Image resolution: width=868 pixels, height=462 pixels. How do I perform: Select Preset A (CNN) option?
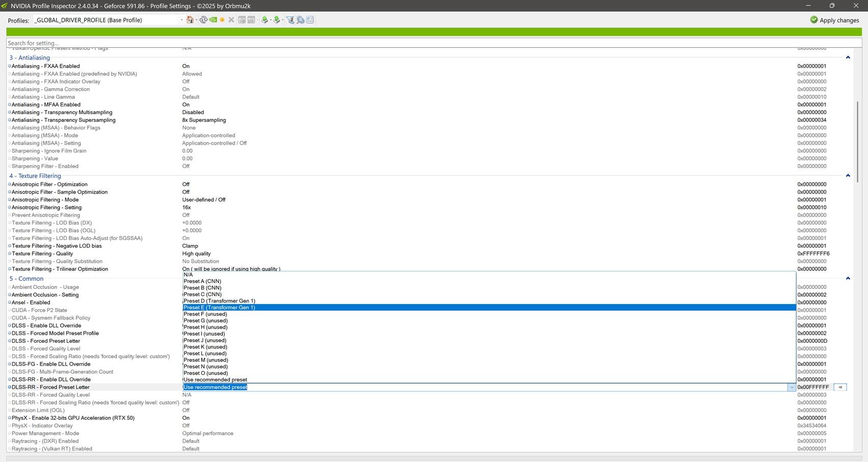click(489, 281)
